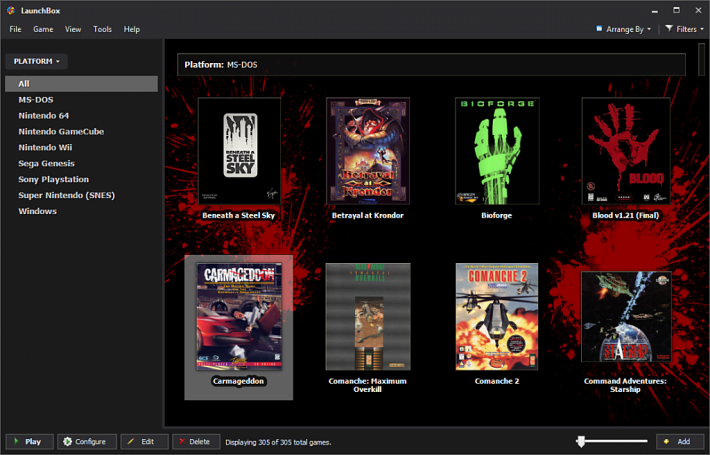
Task: Select Sony Playstation platform
Action: point(82,179)
